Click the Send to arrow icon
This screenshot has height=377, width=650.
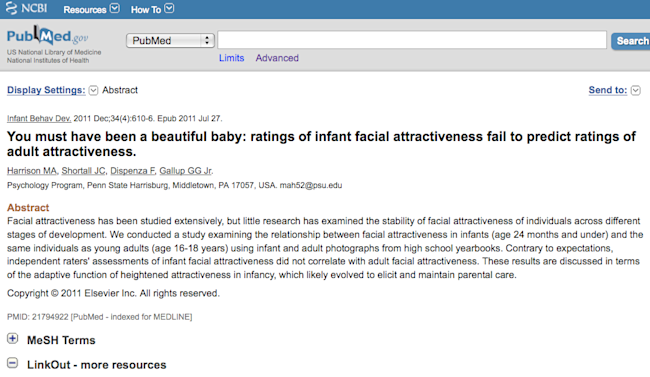coord(635,90)
